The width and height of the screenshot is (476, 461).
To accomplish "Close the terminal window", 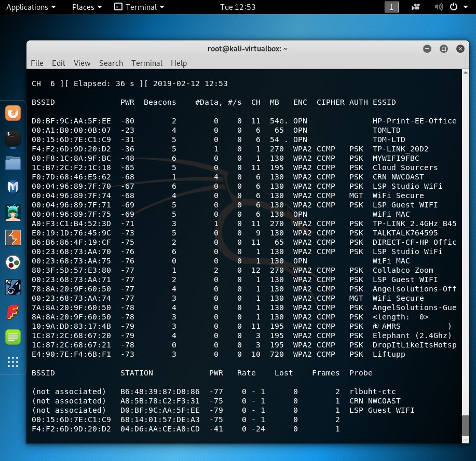I will pyautogui.click(x=460, y=49).
